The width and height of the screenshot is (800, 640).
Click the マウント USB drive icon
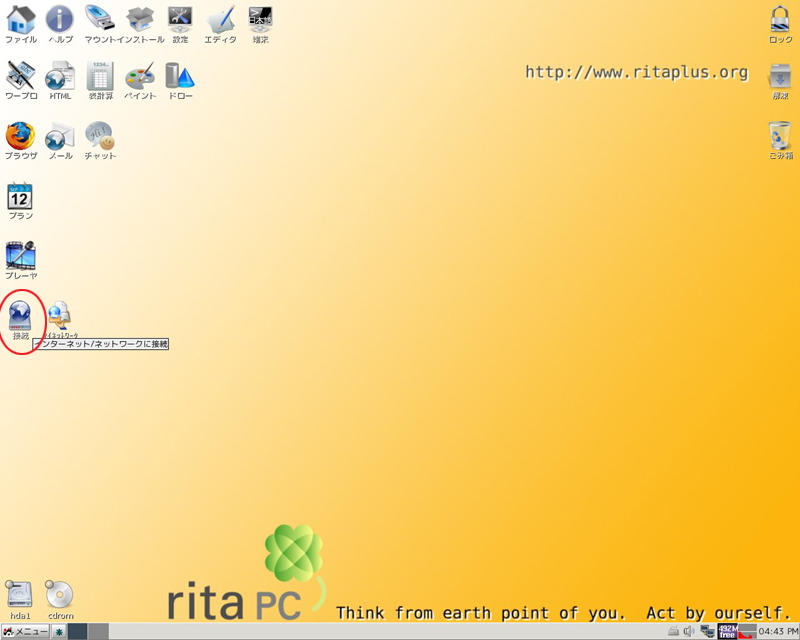pos(99,20)
